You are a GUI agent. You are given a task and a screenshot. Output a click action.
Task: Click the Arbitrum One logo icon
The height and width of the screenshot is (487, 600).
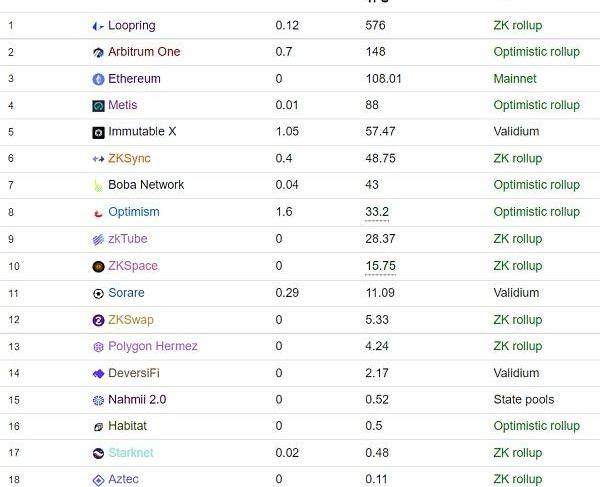point(98,52)
